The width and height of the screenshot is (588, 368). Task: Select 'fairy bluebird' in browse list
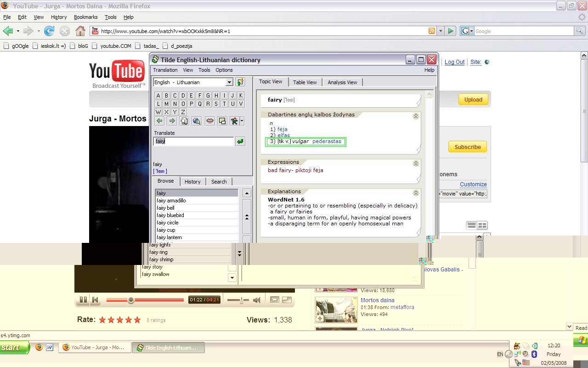click(197, 215)
